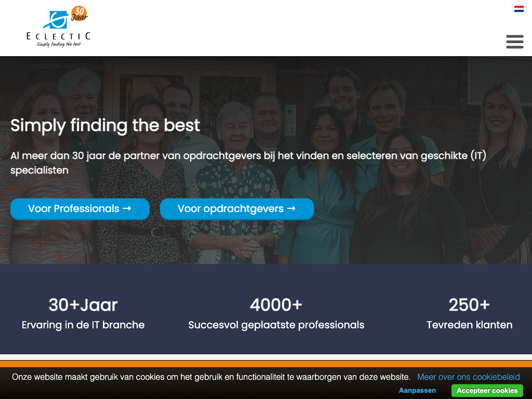Open the hamburger navigation menu
532x399 pixels.
coord(515,42)
